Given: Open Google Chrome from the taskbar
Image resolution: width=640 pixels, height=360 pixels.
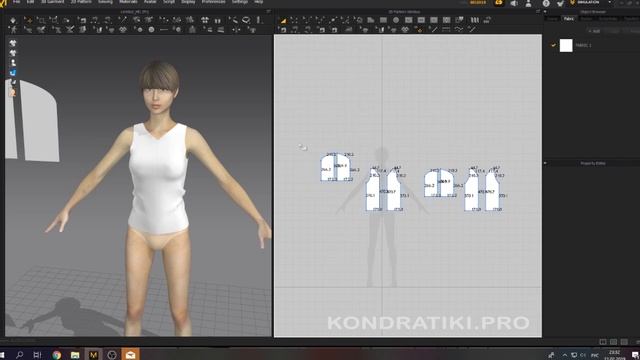Looking at the screenshot, I should [x=56, y=355].
